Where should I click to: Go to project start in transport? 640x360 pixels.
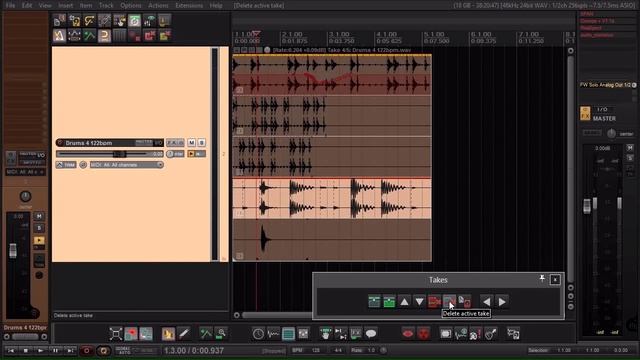point(11,350)
